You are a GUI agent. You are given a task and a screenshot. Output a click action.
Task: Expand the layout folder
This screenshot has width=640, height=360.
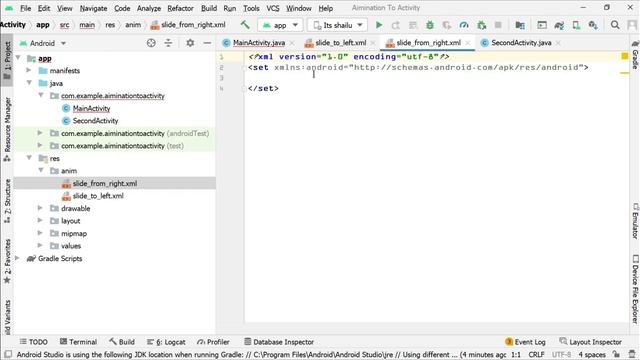click(x=40, y=221)
